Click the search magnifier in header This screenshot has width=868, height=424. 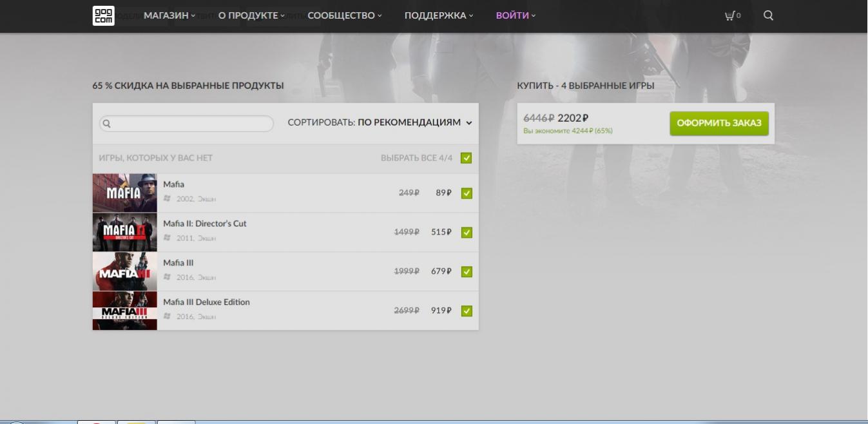pyautogui.click(x=768, y=15)
